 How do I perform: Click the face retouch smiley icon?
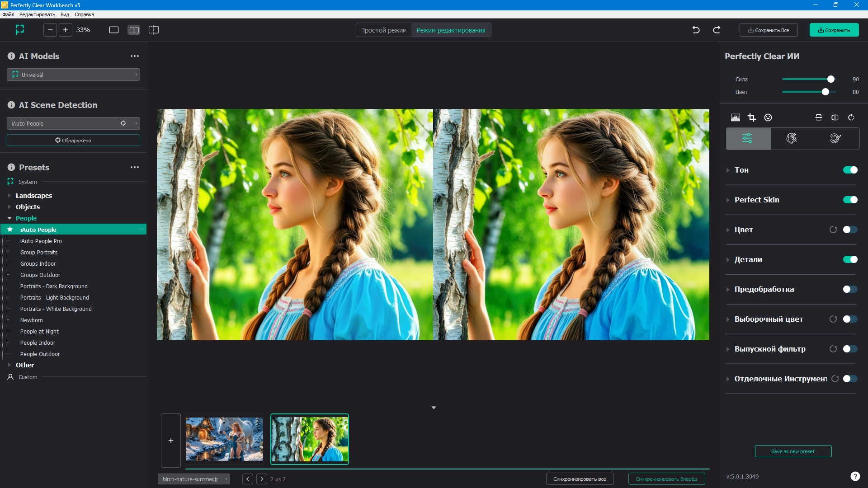768,117
